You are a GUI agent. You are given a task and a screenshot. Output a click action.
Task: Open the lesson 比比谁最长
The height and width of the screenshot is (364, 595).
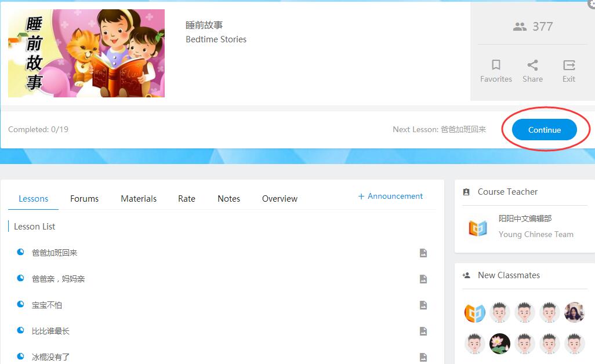[50, 332]
